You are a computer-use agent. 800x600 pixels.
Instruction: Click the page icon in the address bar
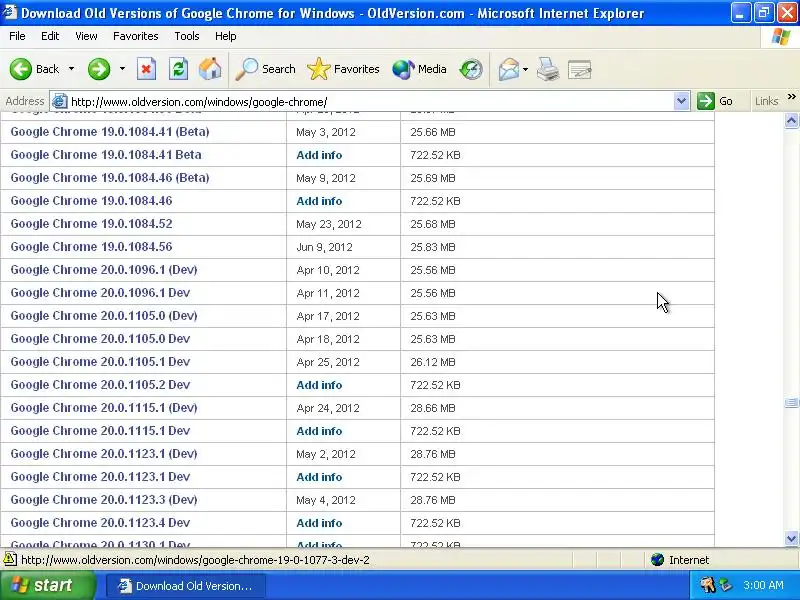coord(60,101)
